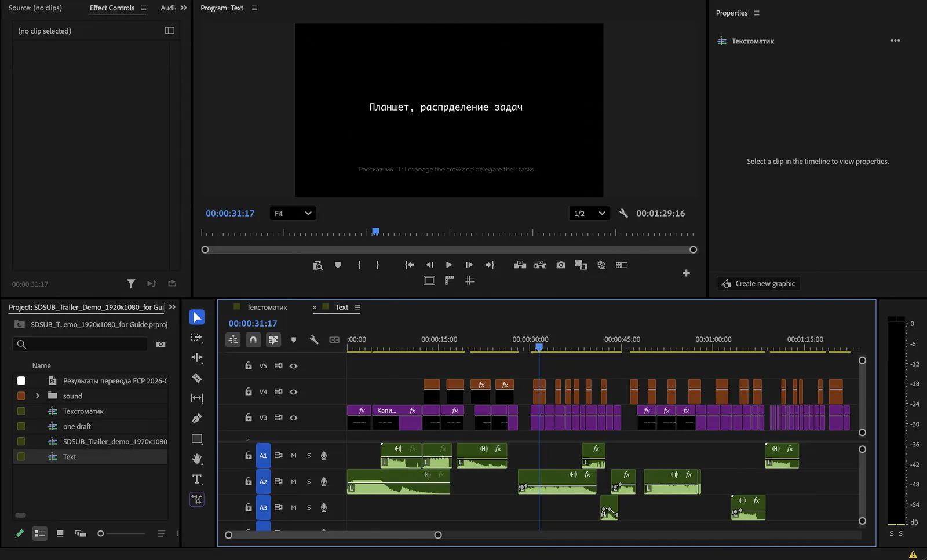This screenshot has width=927, height=560.
Task: Export frame with camera icon
Action: (x=561, y=265)
